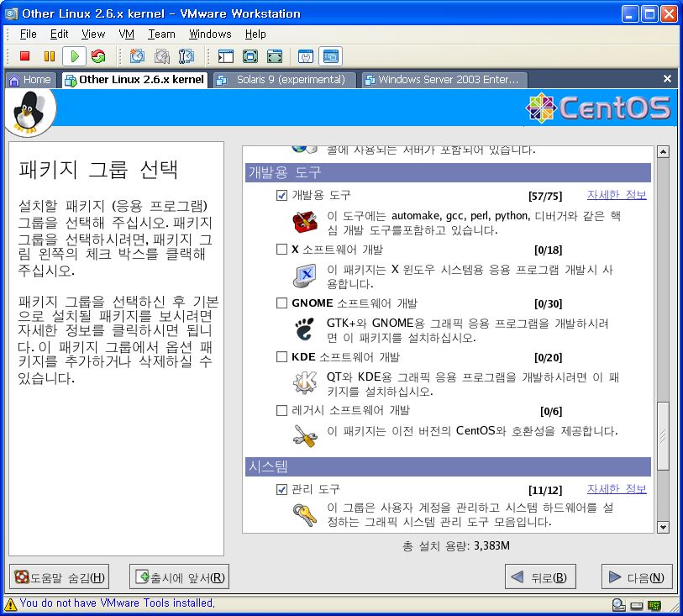Click the red Power Off toolbar icon
683x616 pixels.
pyautogui.click(x=24, y=56)
